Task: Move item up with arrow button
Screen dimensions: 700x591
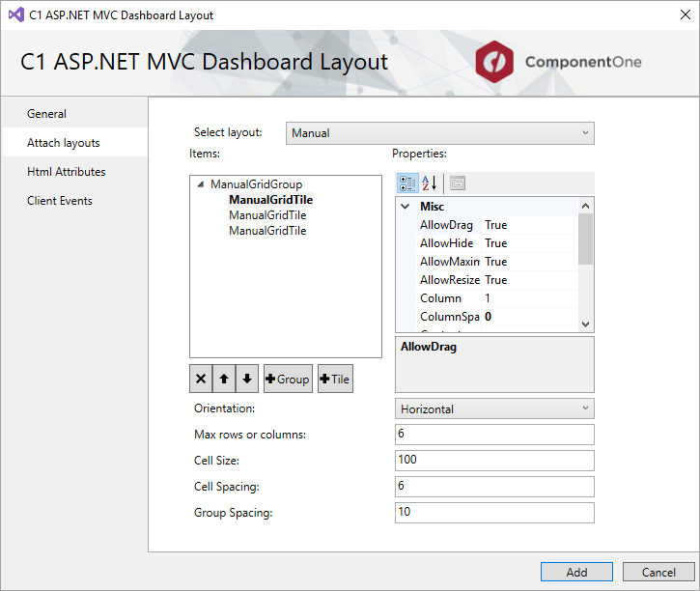Action: pyautogui.click(x=224, y=380)
